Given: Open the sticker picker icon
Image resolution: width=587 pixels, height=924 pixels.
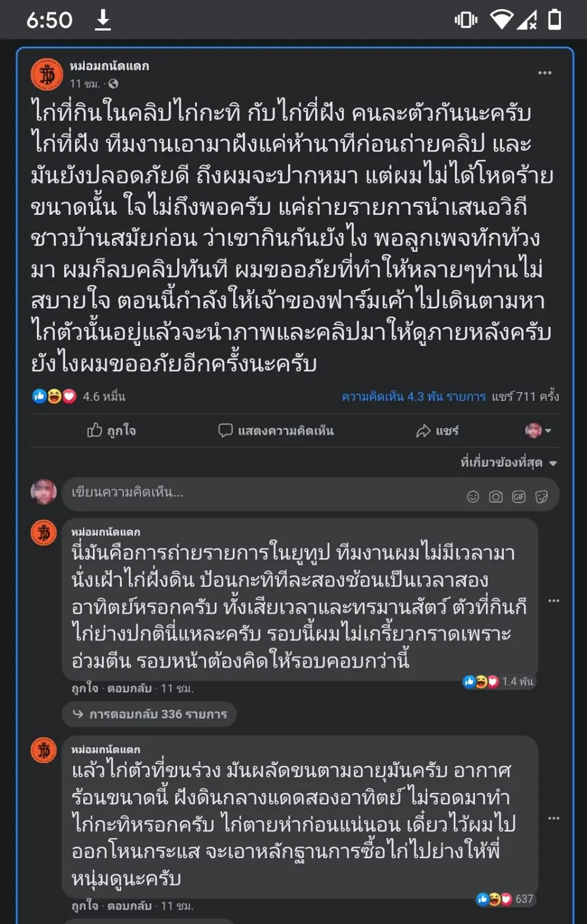Looking at the screenshot, I should click(x=541, y=497).
